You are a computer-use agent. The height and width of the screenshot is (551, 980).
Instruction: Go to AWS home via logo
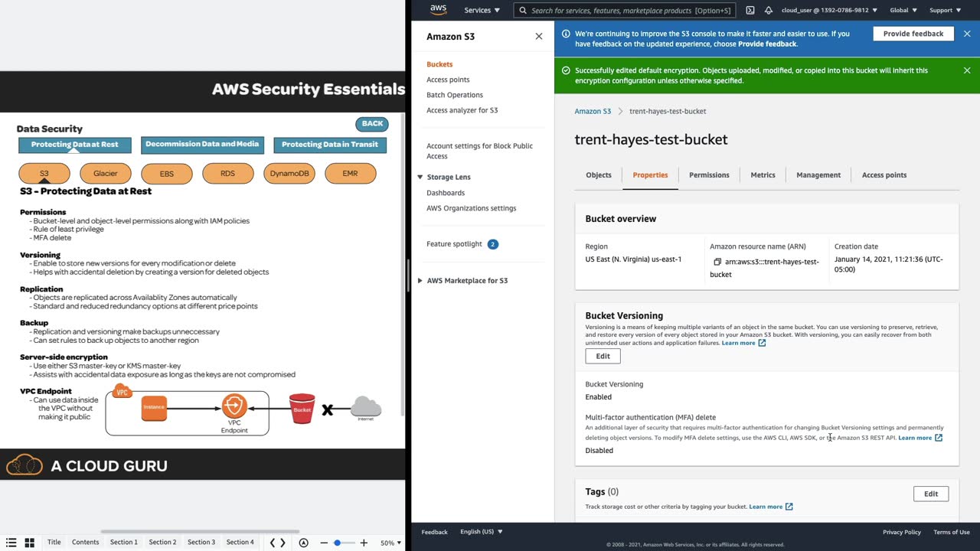pos(438,10)
